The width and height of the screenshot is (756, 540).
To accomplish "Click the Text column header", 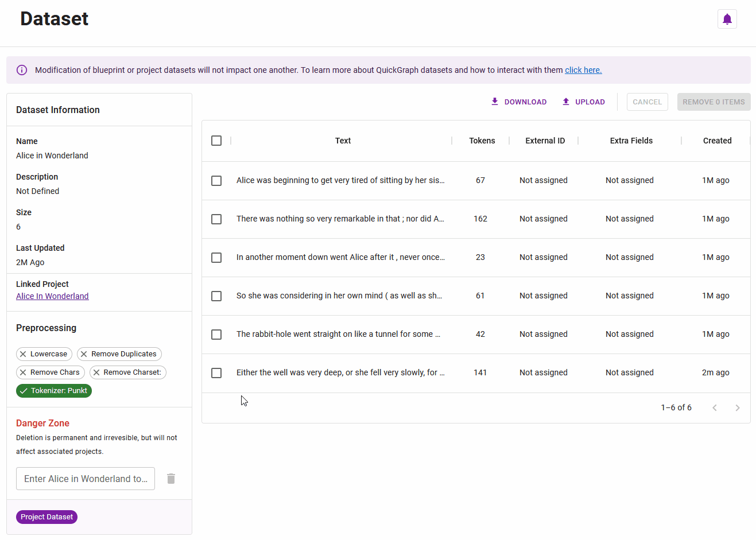I will (x=343, y=141).
